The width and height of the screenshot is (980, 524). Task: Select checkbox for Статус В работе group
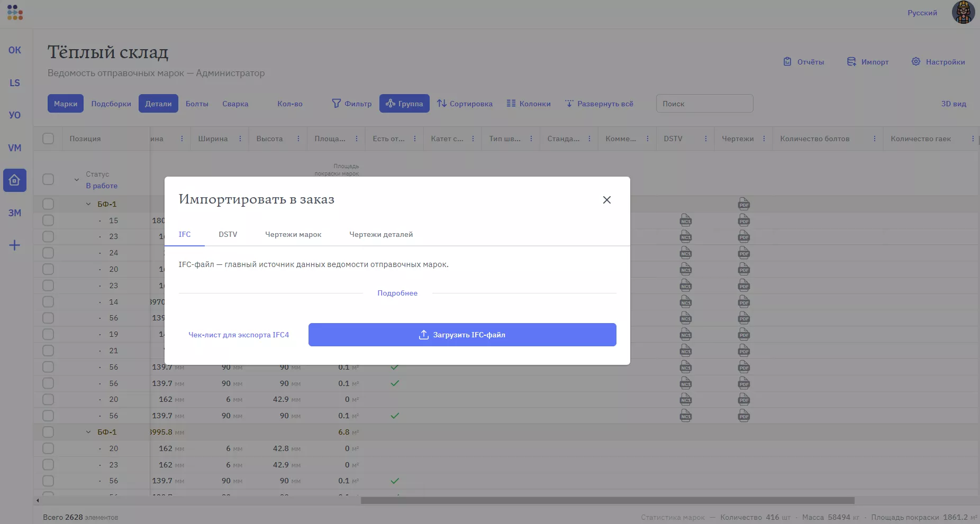[x=48, y=179]
